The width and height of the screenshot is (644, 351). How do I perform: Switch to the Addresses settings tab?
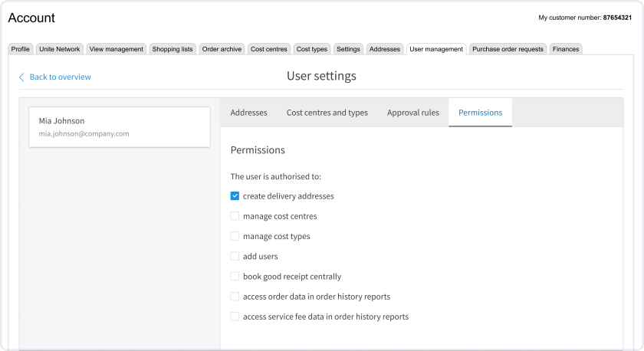[248, 113]
